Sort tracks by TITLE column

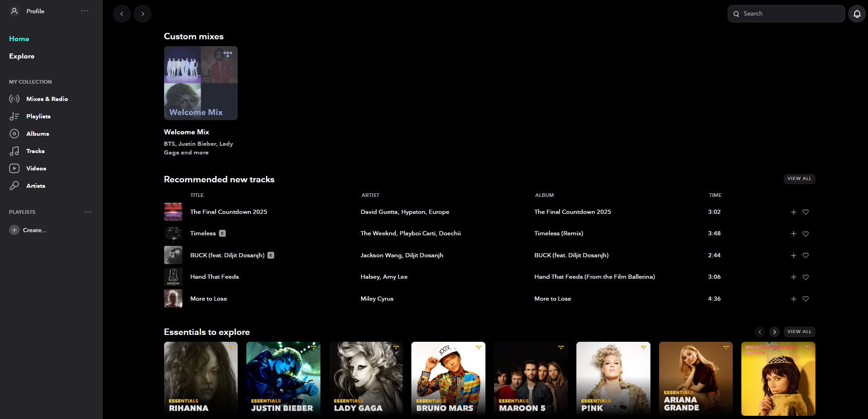(197, 195)
